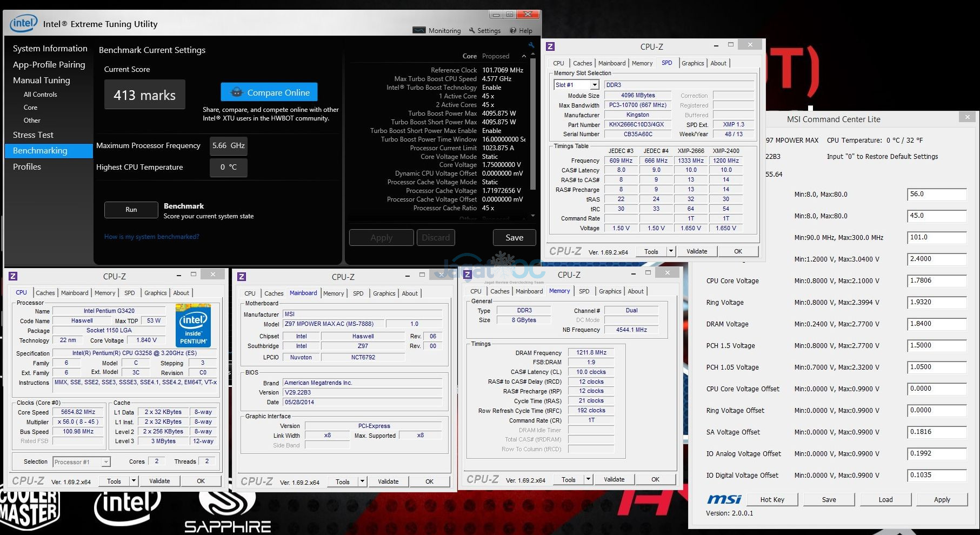
Task: Expand Tools dropdown arrow in SPD window
Action: [671, 251]
